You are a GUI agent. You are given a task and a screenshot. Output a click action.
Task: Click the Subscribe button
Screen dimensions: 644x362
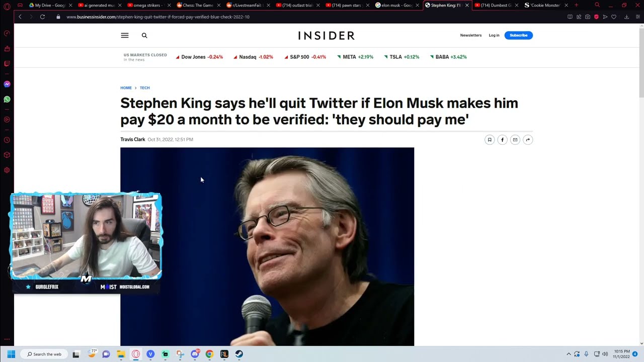[518, 35]
